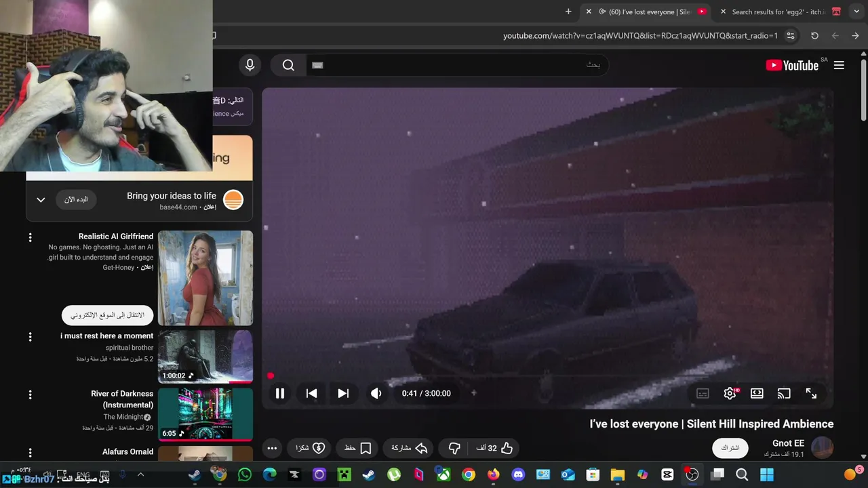Open the site settings icon in address bar
The height and width of the screenshot is (488, 868).
point(790,35)
